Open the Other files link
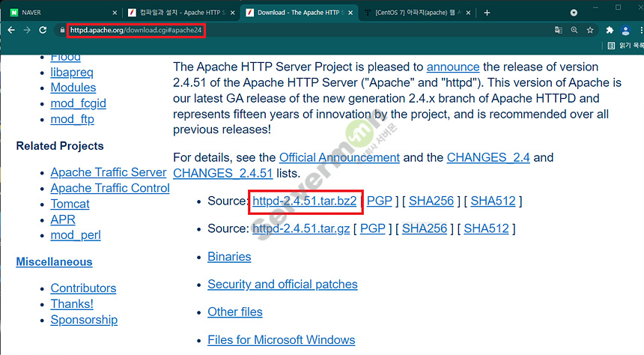644x355 pixels. coord(235,312)
